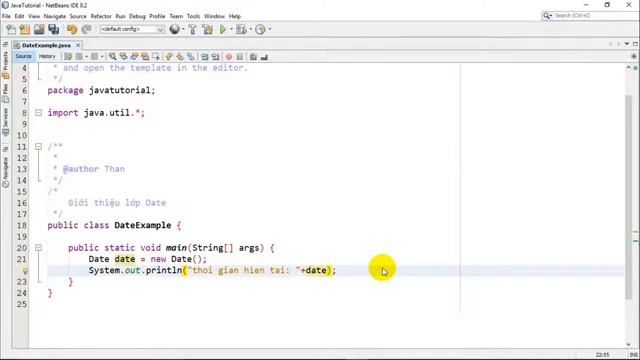
Task: Open the Debug Project dropdown arrow
Action: point(250,29)
